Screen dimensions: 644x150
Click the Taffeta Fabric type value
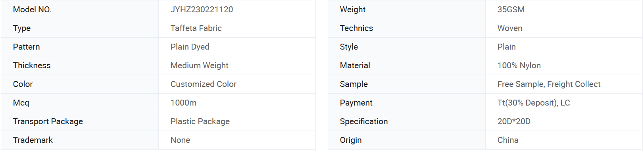196,28
